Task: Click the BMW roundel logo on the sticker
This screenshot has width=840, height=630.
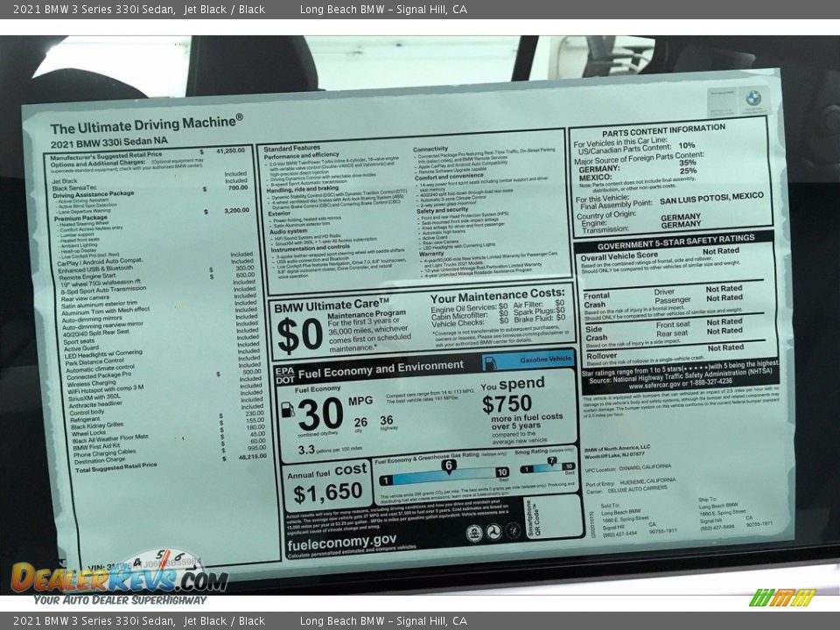Action: tap(753, 98)
